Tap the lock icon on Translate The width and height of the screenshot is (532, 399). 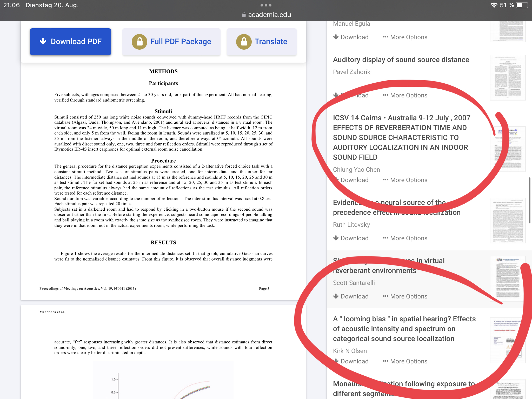(244, 42)
